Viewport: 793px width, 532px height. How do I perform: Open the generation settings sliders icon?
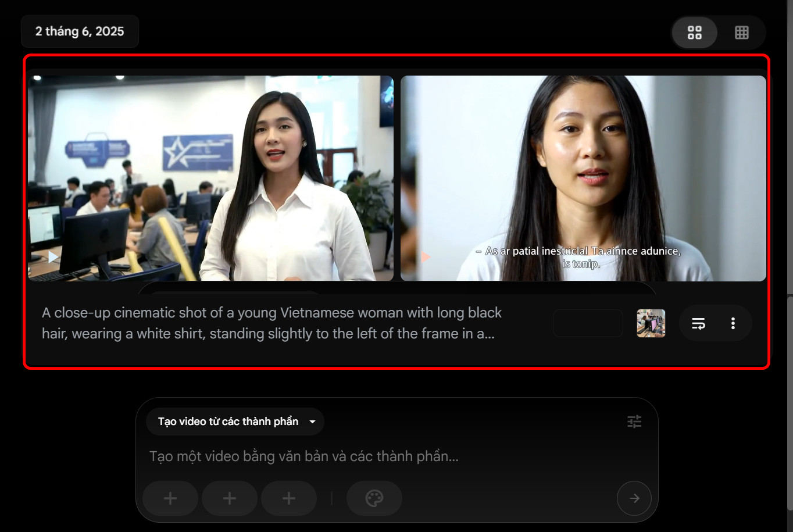(634, 422)
